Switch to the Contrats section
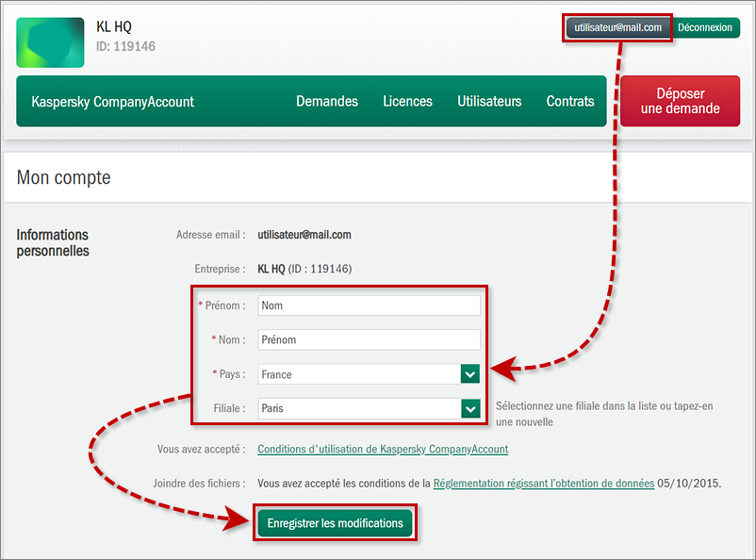This screenshot has height=560, width=756. click(570, 102)
